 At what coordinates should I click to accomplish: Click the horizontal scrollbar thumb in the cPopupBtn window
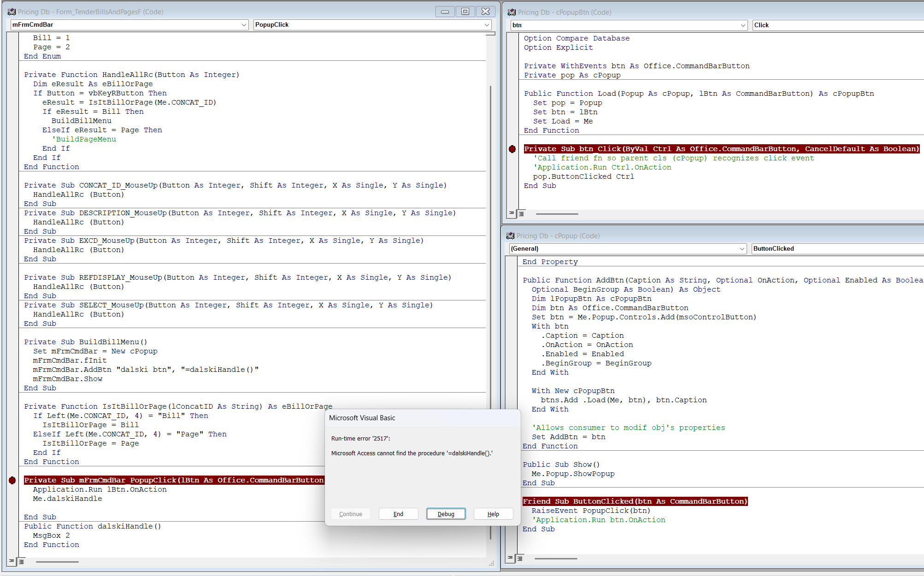557,214
